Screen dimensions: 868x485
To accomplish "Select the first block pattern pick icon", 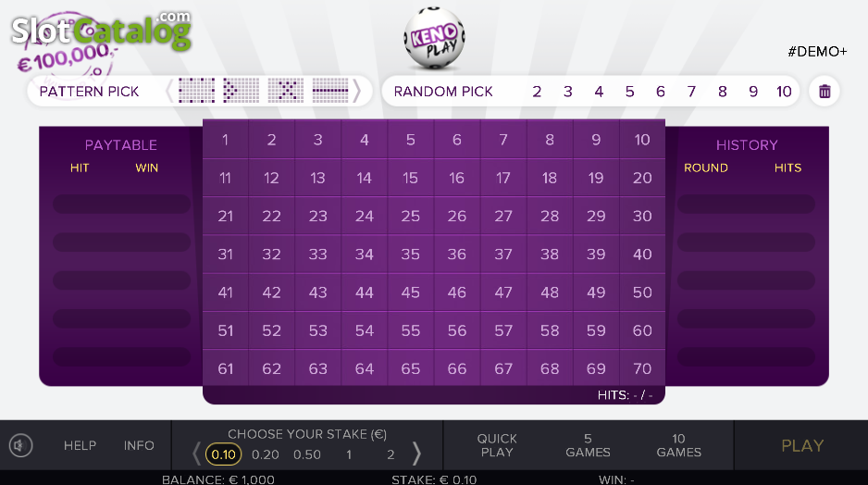I will point(196,91).
